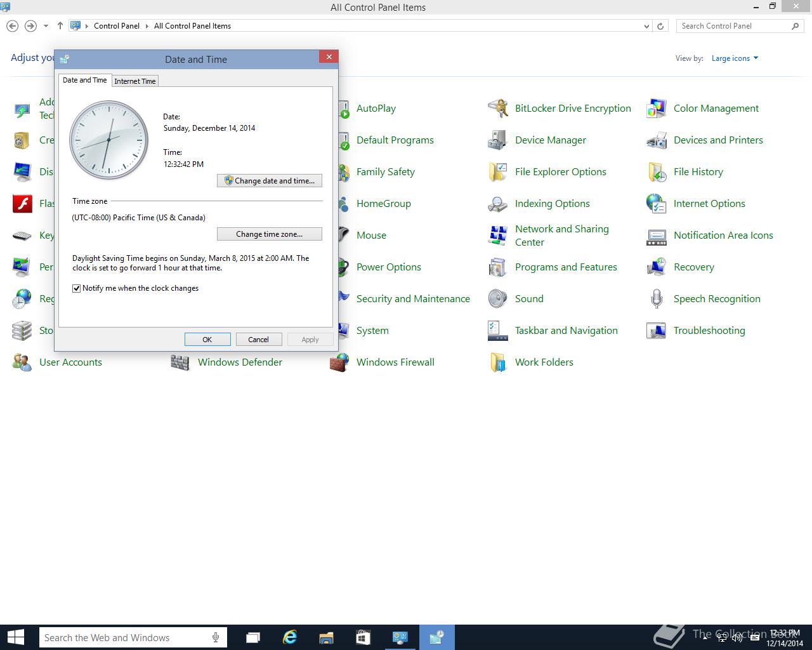
Task: Open File Explorer from the taskbar
Action: pyautogui.click(x=326, y=637)
